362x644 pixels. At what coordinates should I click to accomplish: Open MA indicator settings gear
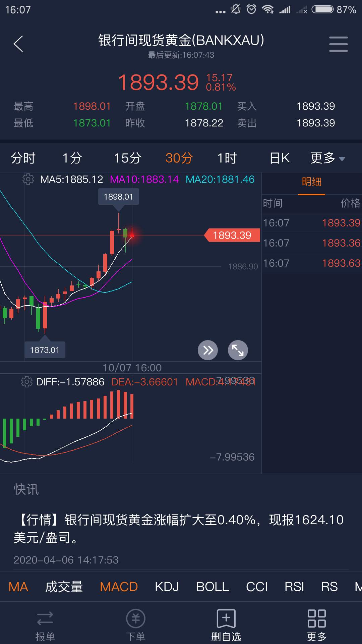tap(28, 179)
